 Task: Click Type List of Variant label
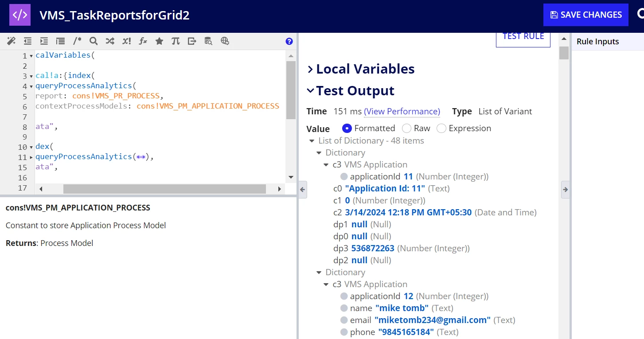[492, 112]
